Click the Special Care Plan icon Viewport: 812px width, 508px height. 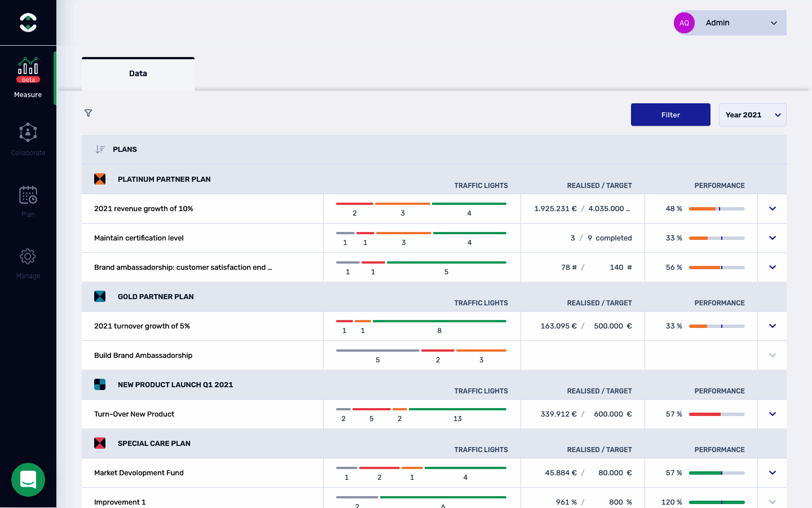[100, 443]
